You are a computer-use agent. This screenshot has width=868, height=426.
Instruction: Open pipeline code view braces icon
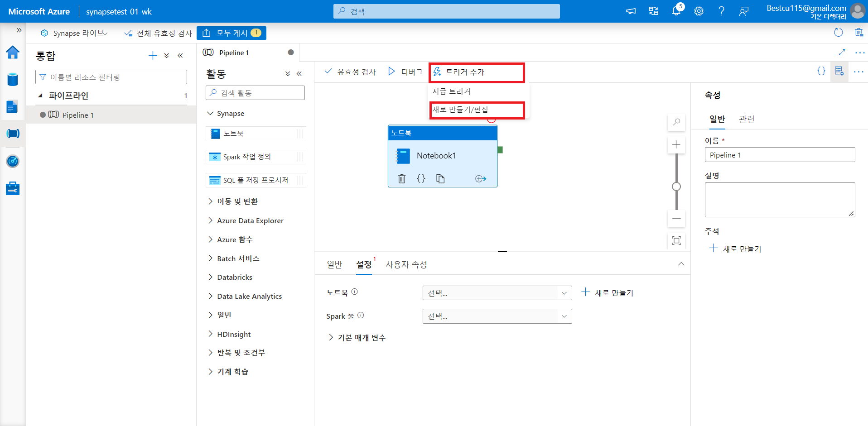(x=821, y=71)
